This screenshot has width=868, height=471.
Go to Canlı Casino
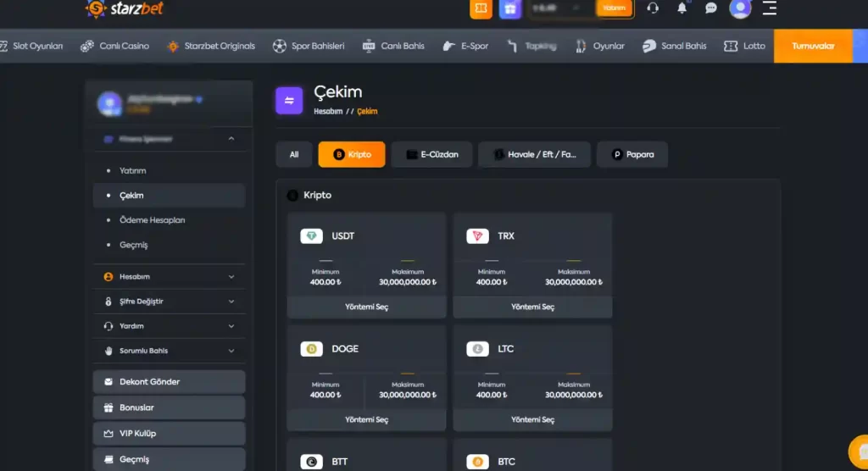114,46
